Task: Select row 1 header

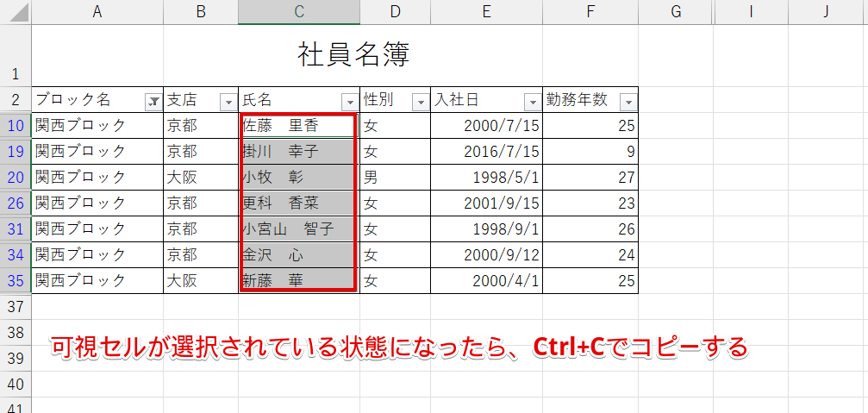Action: pyautogui.click(x=16, y=55)
